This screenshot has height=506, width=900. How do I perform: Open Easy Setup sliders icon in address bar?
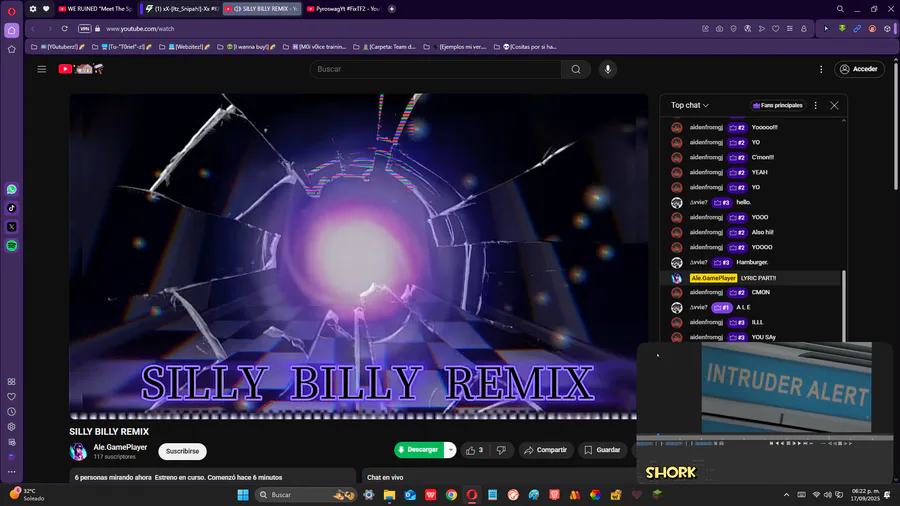tap(790, 29)
